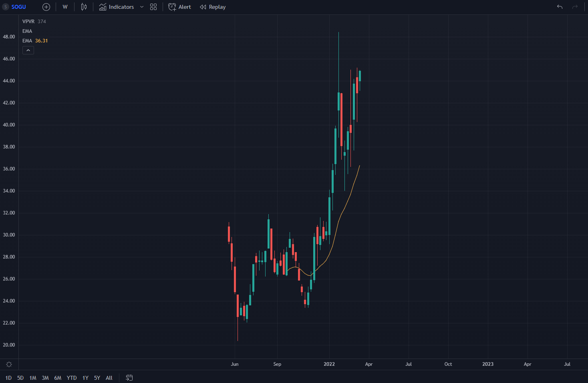Click the add symbol plus icon

point(46,7)
